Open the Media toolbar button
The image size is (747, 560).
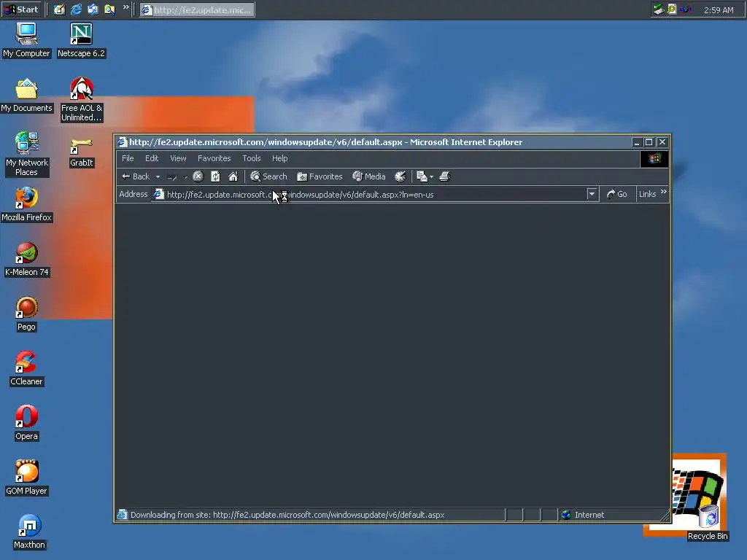pyautogui.click(x=368, y=176)
